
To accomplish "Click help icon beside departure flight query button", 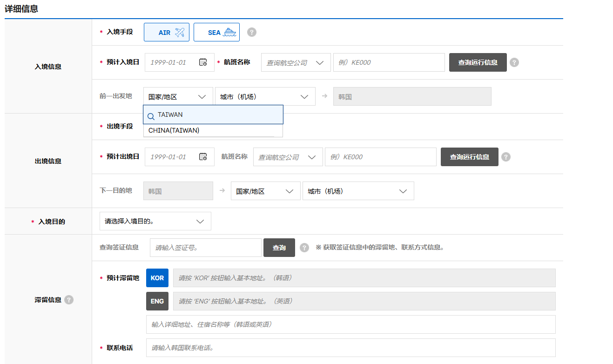I will pos(506,157).
